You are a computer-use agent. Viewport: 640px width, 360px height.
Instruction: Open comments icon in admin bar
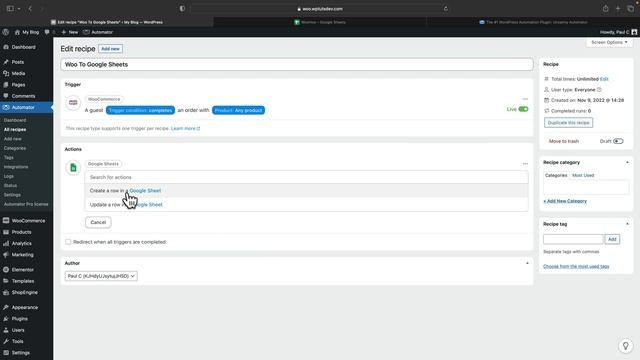pos(47,32)
